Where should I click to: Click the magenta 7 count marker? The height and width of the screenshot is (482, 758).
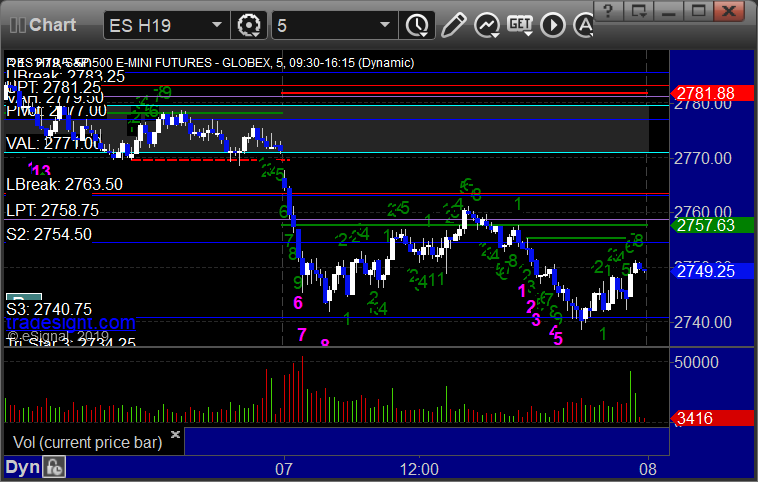(x=302, y=334)
